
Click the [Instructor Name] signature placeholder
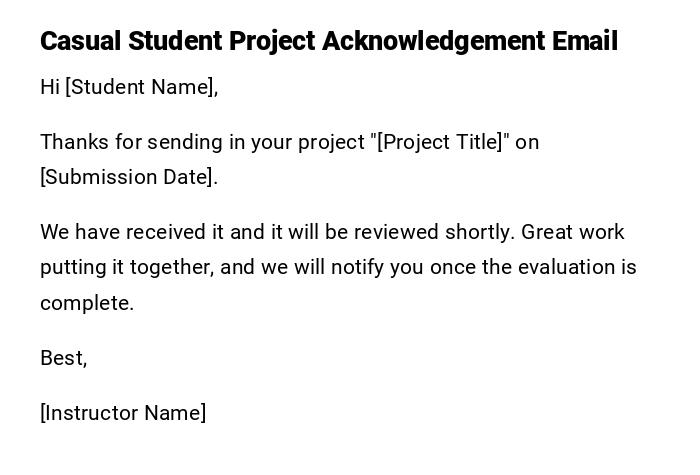point(123,413)
